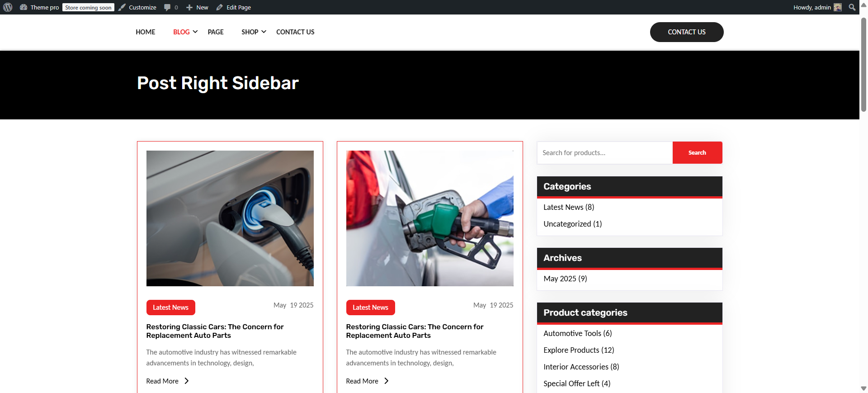Open the comments bubble icon

point(167,7)
